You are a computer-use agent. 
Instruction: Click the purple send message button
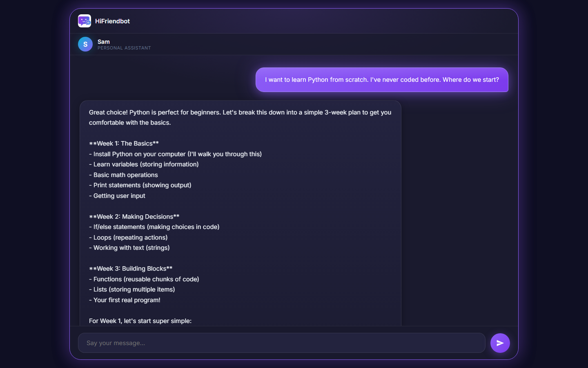pyautogui.click(x=500, y=343)
